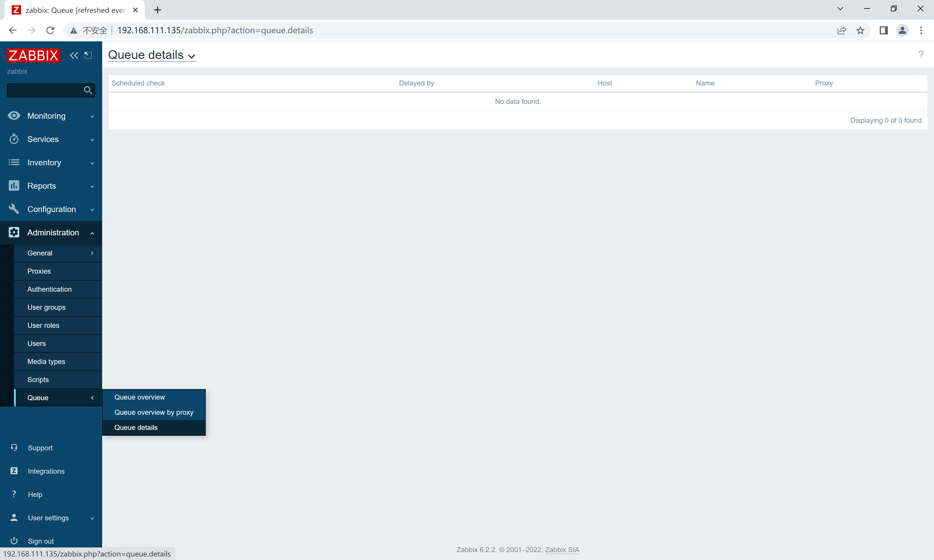Click the Inventory list icon
The height and width of the screenshot is (560, 934).
point(14,162)
